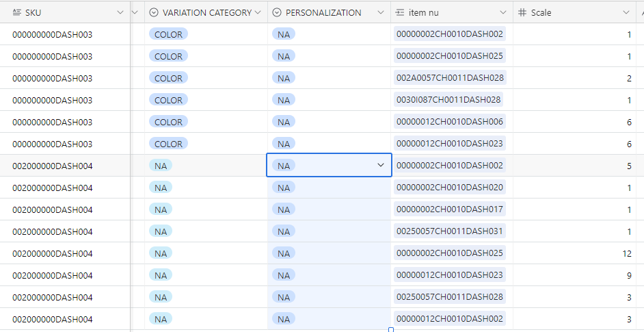Click the single-select icon beside VARIATION CATEGORY
Screen dimensions: 644x332
[154, 13]
